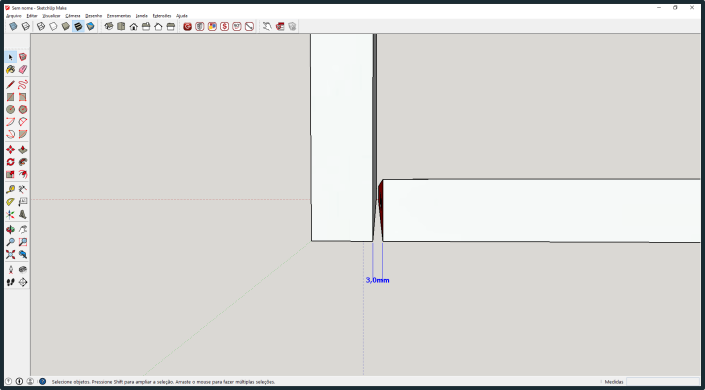Select the Line drawing tool
Screen dimensions: 705x390
[x=10, y=85]
